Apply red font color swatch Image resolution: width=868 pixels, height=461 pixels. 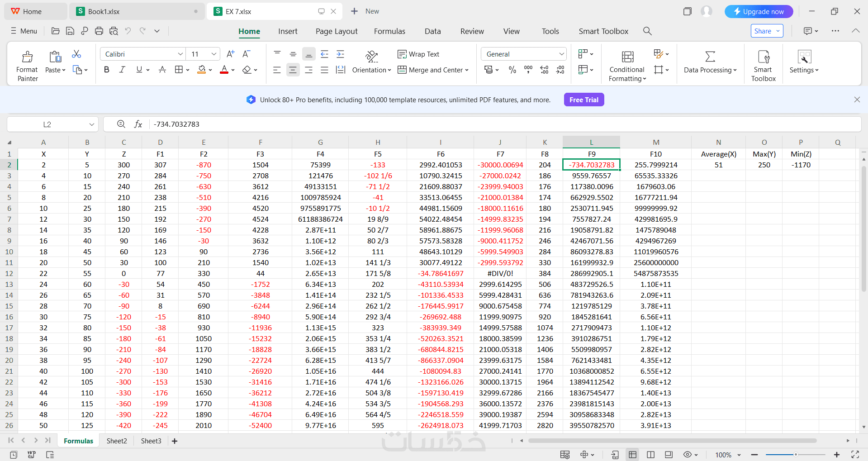pos(224,70)
